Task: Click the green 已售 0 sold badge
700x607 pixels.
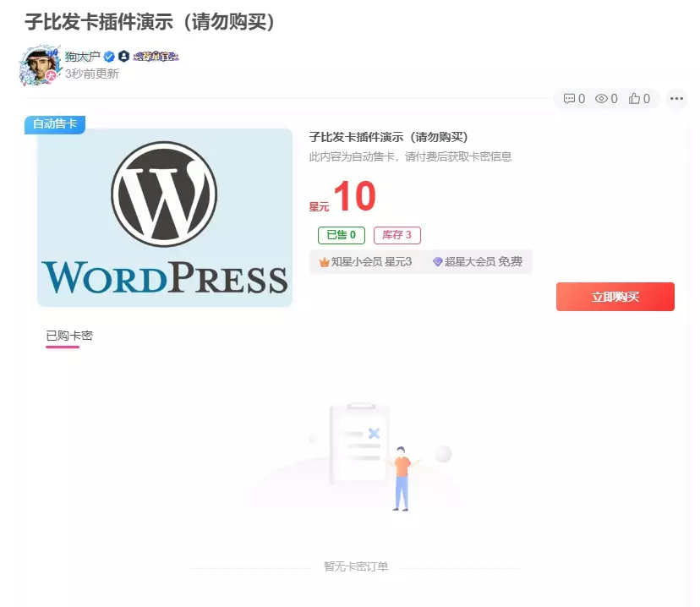Action: (x=340, y=235)
